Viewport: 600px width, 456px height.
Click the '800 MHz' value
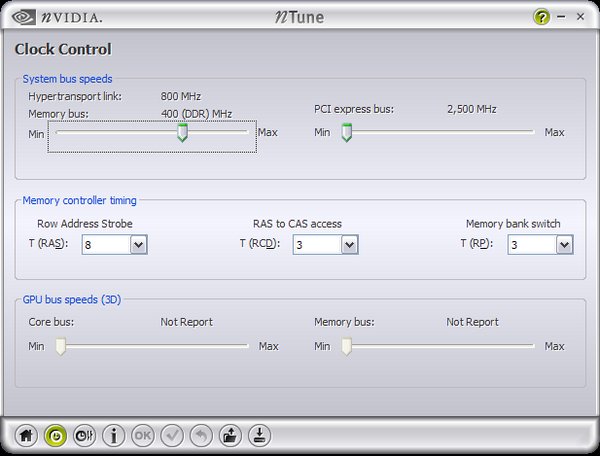pos(181,96)
